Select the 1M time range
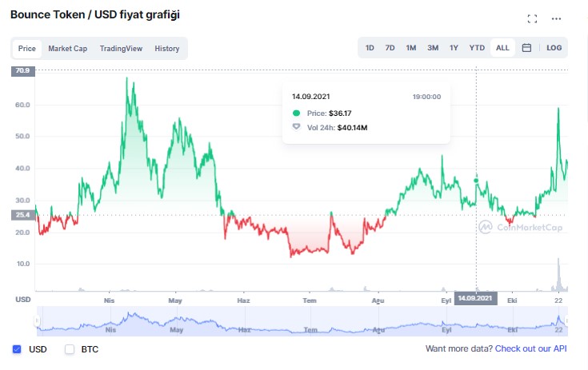Image resolution: width=588 pixels, height=370 pixels. click(x=411, y=48)
